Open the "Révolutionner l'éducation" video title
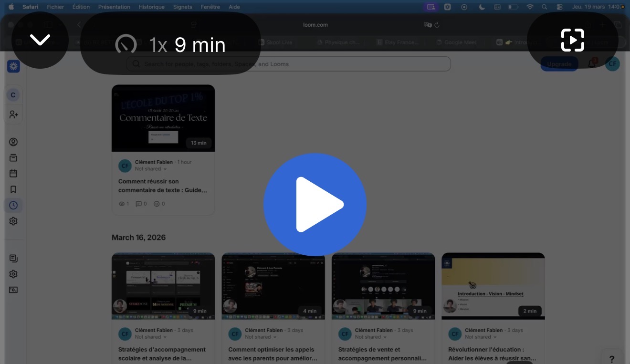630x364 pixels. [x=493, y=354]
